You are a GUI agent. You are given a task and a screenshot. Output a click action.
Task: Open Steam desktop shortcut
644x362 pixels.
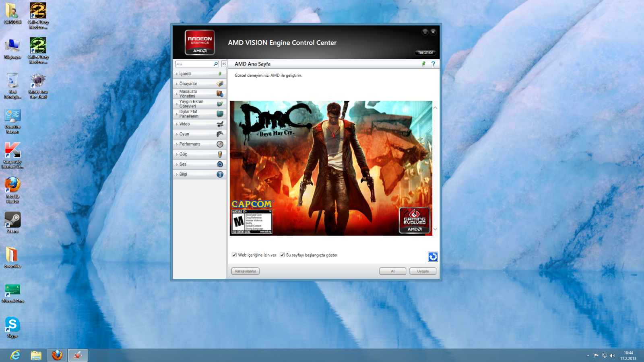[x=12, y=222]
